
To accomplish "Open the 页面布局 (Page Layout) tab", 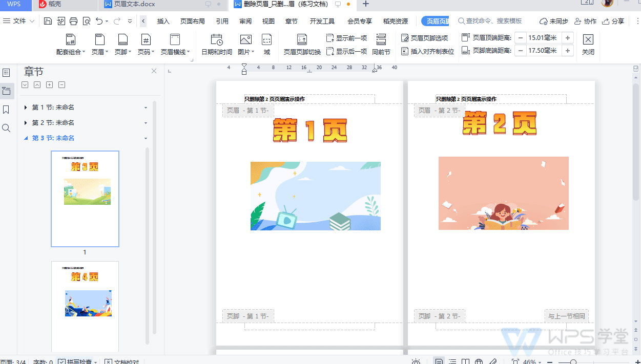I will pos(193,21).
